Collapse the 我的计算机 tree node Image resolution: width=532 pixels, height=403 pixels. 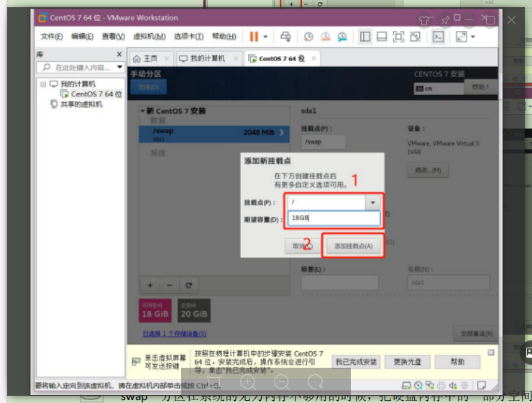coord(43,84)
